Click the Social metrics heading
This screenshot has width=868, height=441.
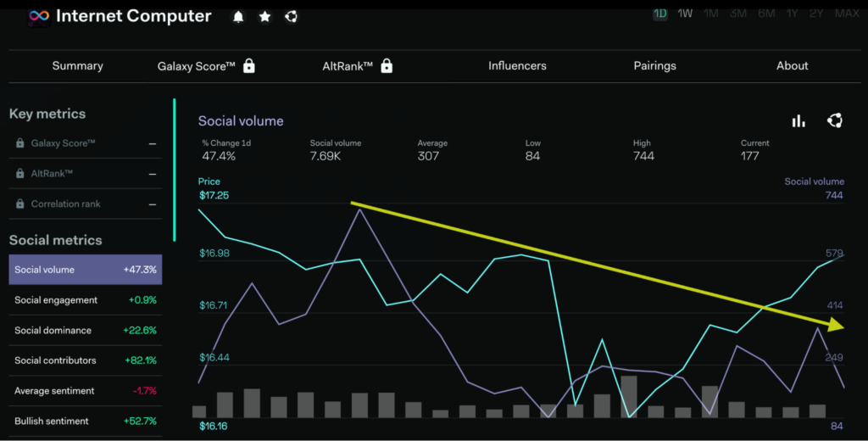(55, 240)
